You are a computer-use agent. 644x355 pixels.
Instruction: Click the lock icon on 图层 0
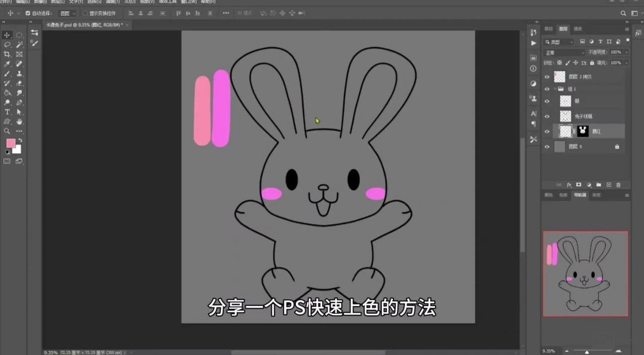click(617, 147)
